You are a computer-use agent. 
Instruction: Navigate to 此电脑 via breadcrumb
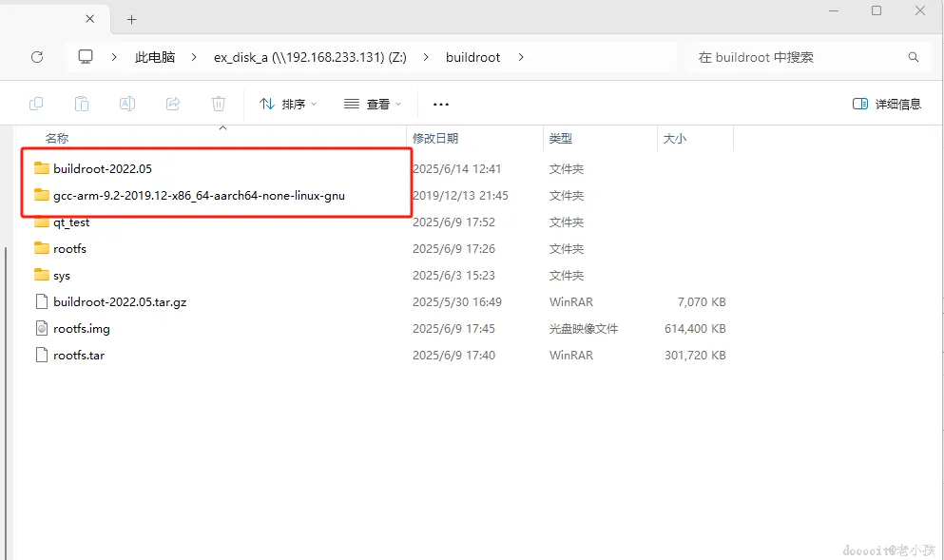click(x=154, y=57)
